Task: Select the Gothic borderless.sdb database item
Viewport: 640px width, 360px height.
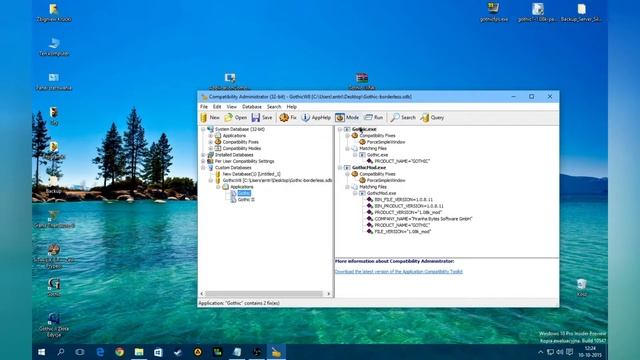Action: 277,180
